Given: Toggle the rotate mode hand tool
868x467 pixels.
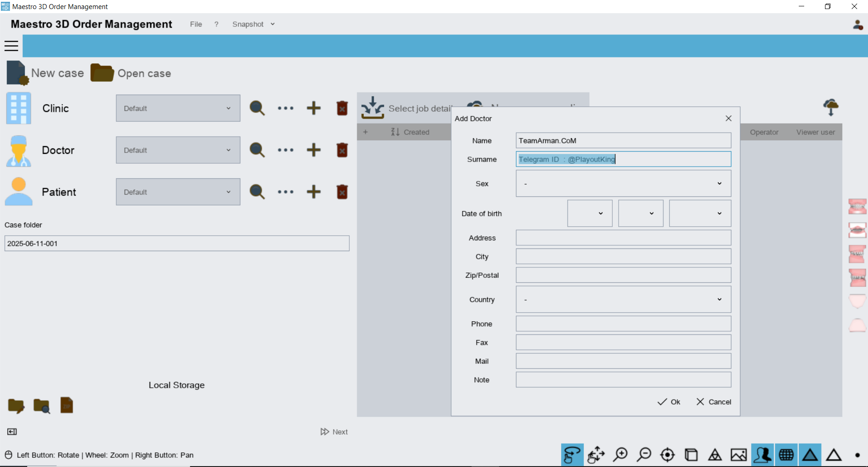Looking at the screenshot, I should tap(572, 455).
